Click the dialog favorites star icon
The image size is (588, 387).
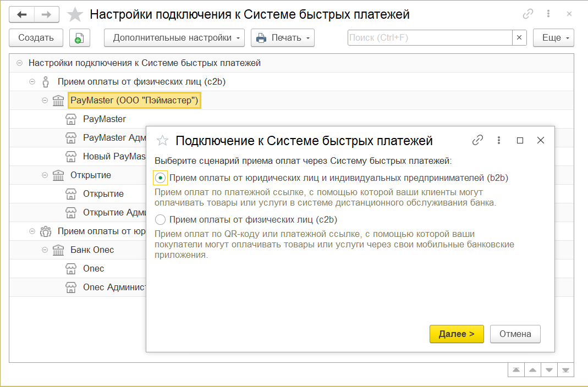162,141
